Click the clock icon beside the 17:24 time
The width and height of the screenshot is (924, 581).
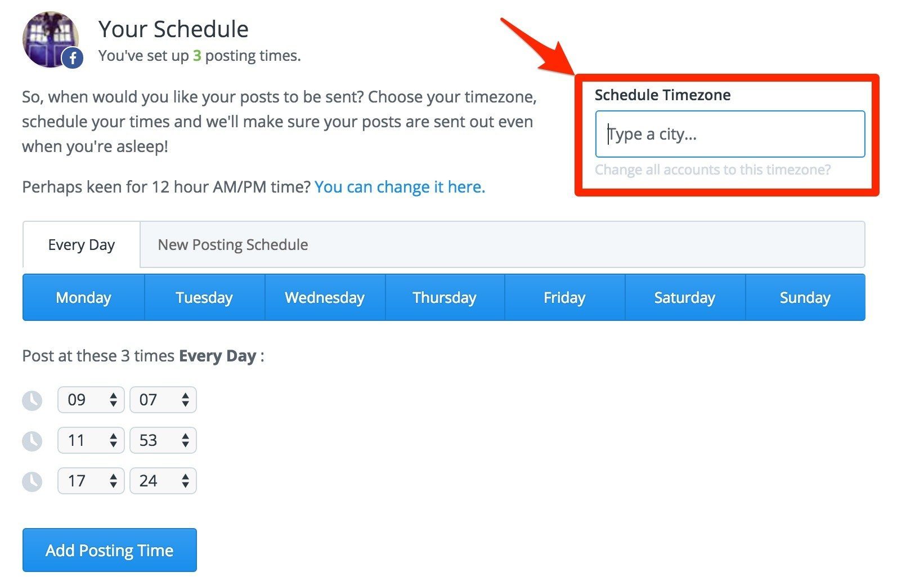click(32, 481)
